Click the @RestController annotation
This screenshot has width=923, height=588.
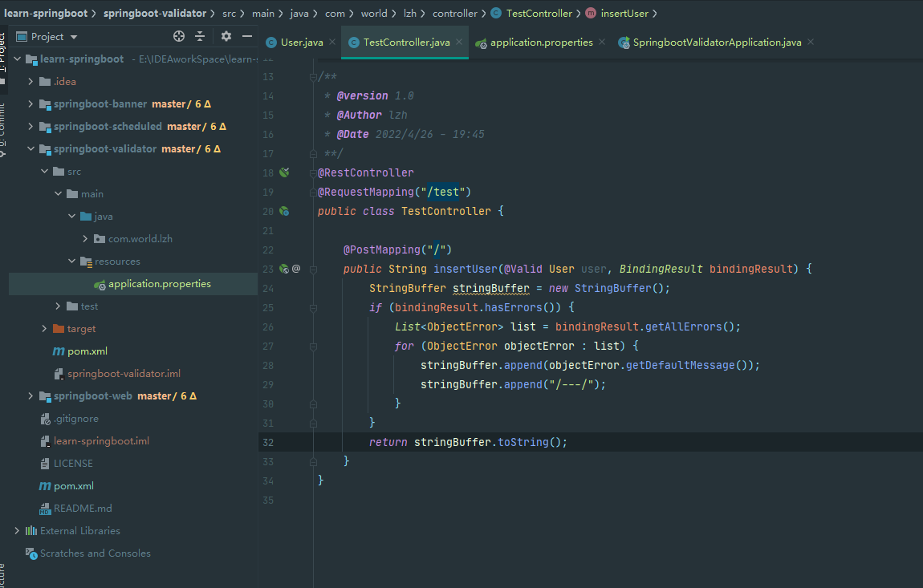pos(365,172)
